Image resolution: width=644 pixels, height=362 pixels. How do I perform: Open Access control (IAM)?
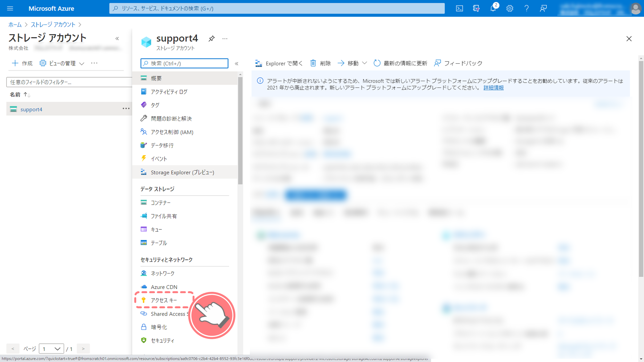(x=185, y=132)
